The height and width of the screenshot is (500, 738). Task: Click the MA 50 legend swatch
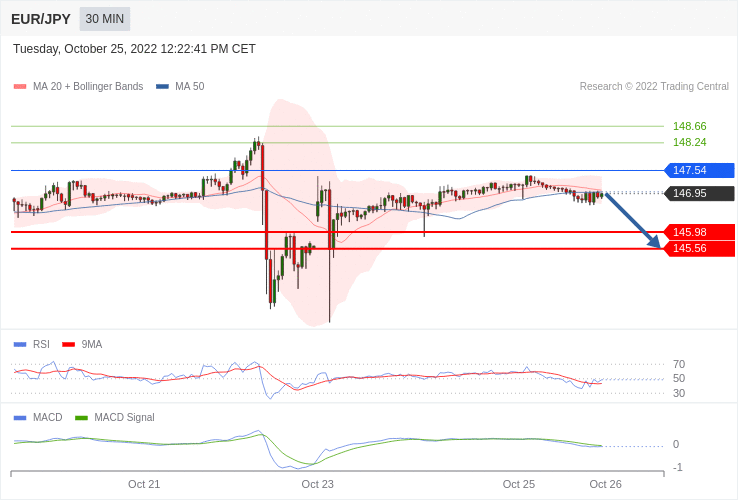pyautogui.click(x=162, y=87)
